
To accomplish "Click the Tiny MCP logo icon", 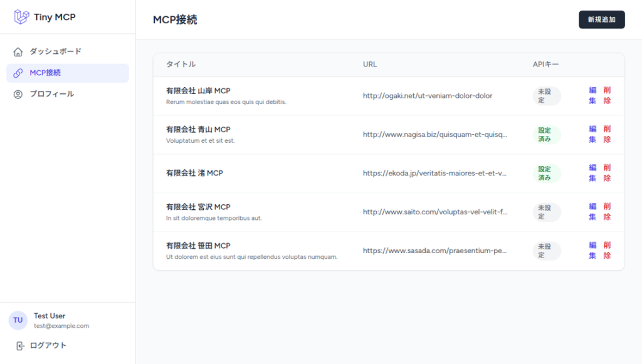I will pos(21,17).
